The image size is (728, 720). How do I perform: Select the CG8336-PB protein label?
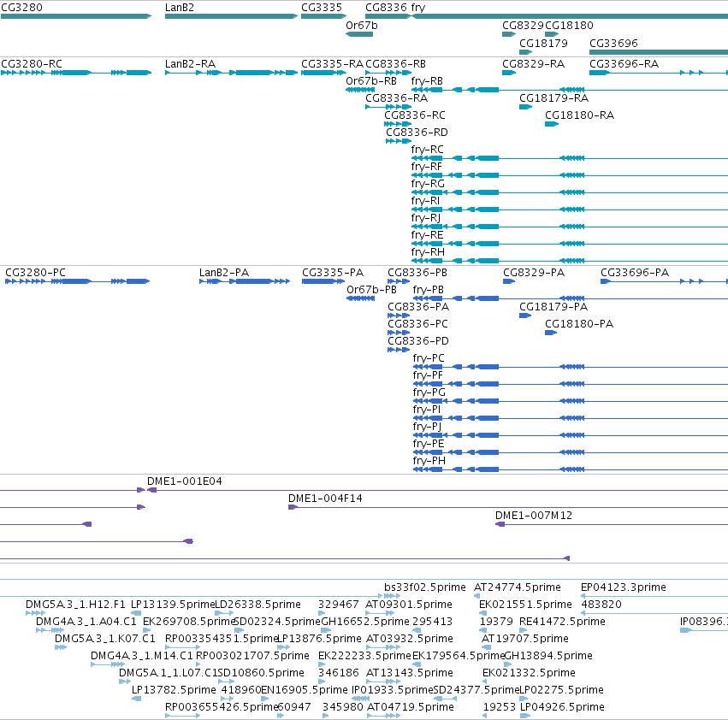click(417, 273)
